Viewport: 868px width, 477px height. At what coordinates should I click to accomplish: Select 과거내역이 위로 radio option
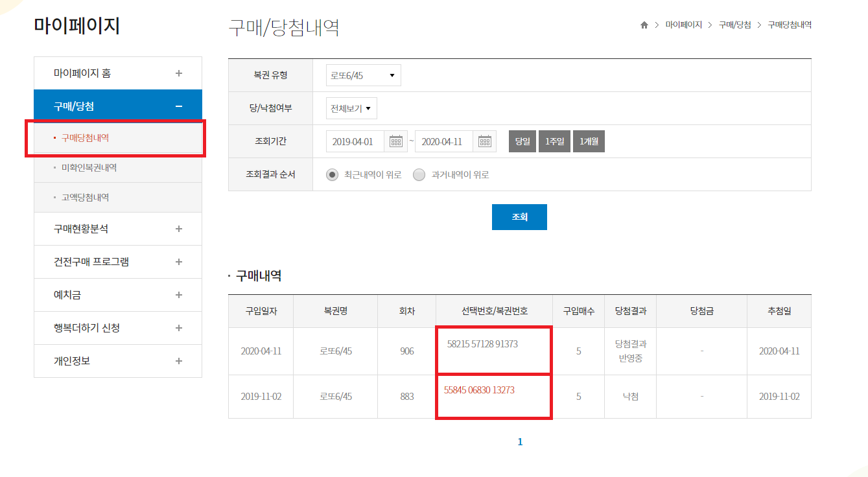coord(419,174)
